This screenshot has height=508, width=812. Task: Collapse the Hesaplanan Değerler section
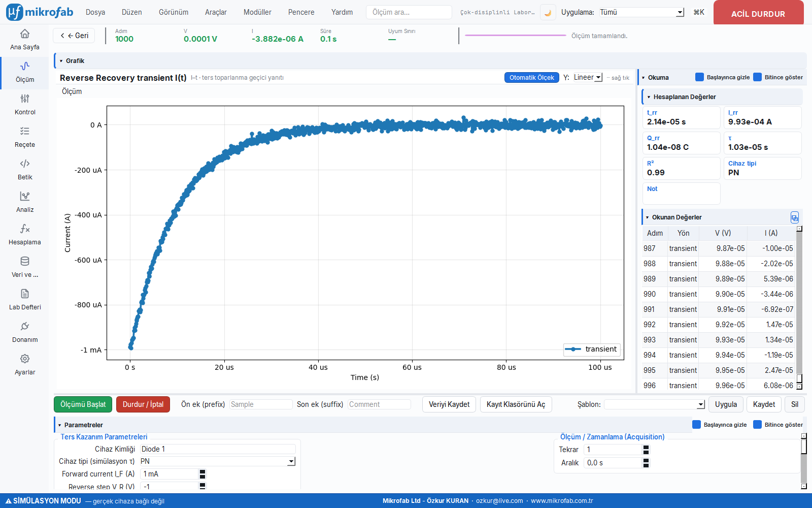point(649,97)
